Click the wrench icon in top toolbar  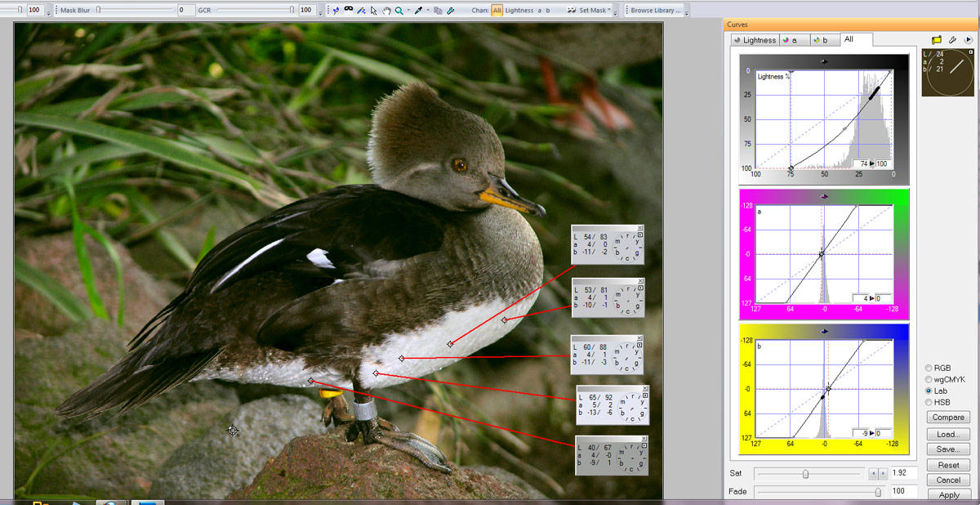pyautogui.click(x=450, y=11)
